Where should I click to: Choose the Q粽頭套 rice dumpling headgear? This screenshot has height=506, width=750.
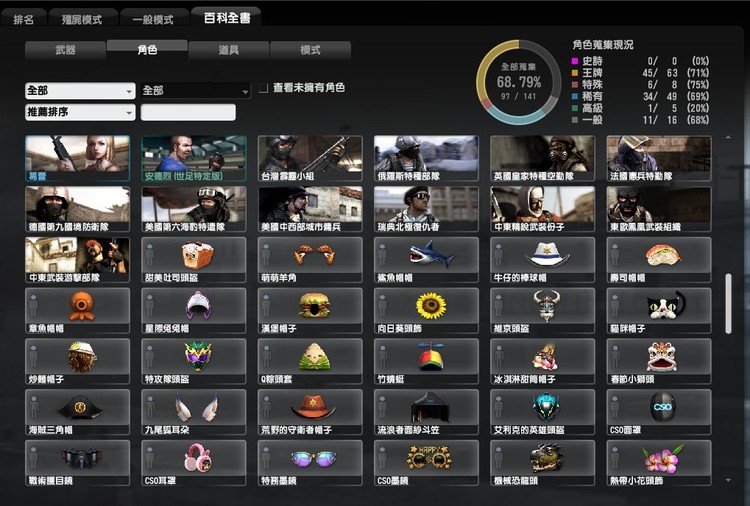pyautogui.click(x=310, y=361)
